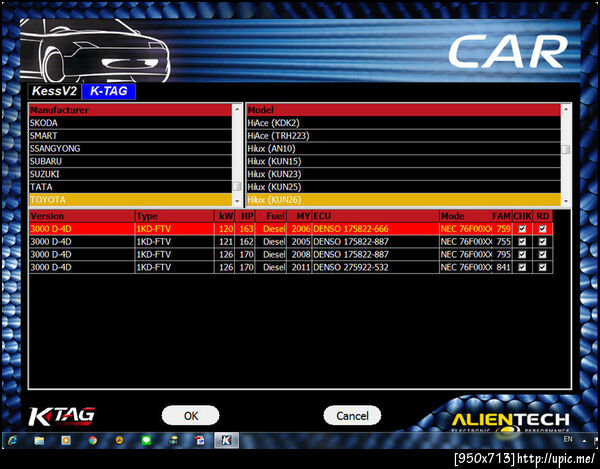600x469 pixels.
Task: Click Manufacturer list scroll-up arrow
Action: [x=237, y=109]
